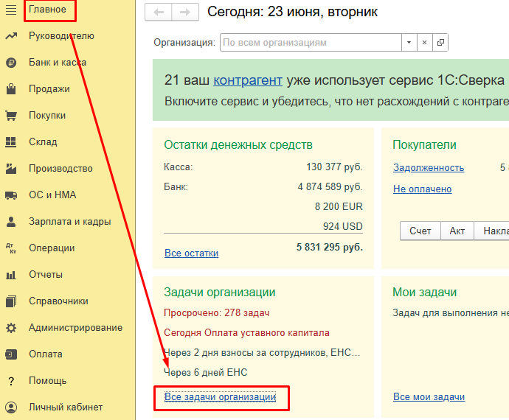Viewport: 509px width, 420px height.
Task: Open the Склад section
Action: pyautogui.click(x=43, y=142)
